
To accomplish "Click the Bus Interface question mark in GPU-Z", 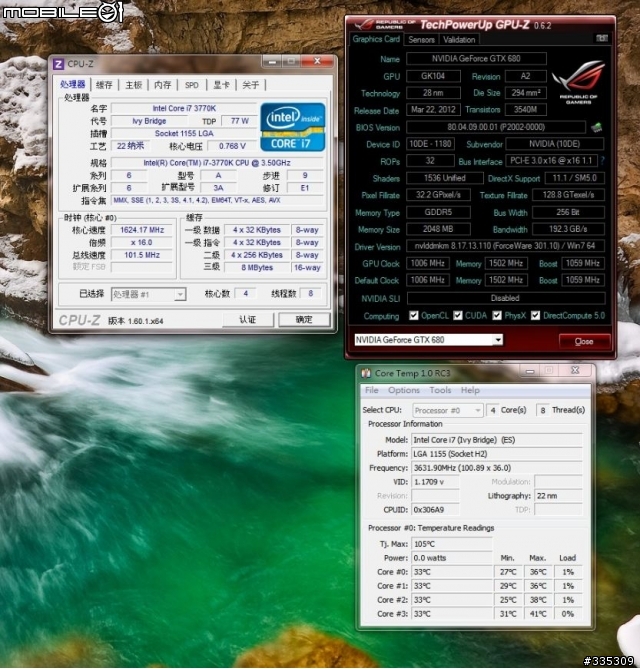I will [x=602, y=161].
